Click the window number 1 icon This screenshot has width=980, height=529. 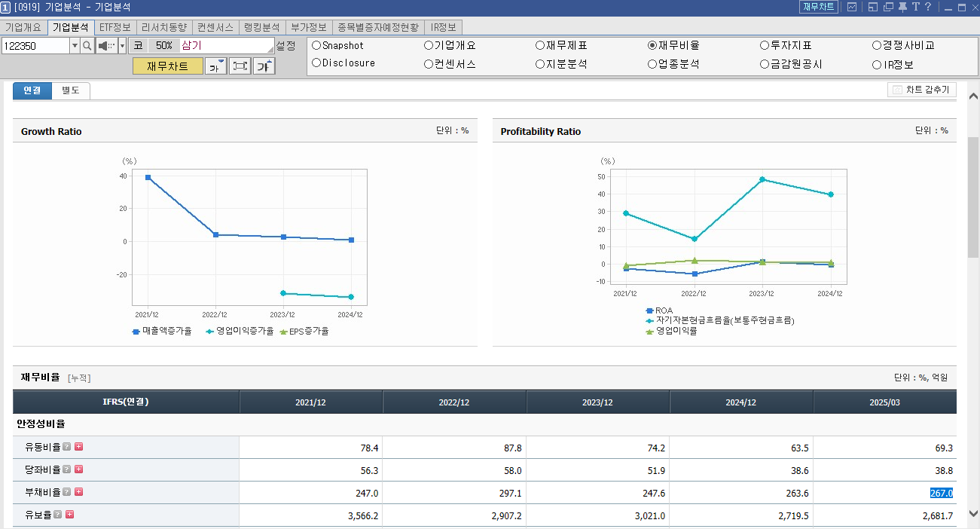click(6, 7)
